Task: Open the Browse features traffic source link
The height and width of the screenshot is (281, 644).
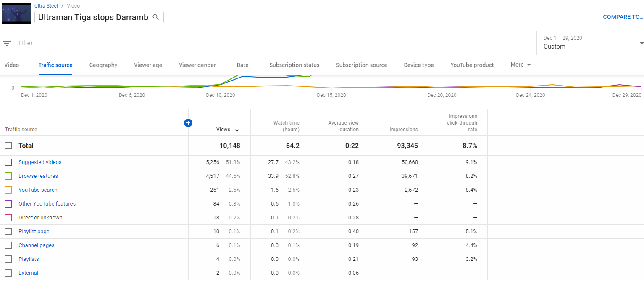Action: 38,176
